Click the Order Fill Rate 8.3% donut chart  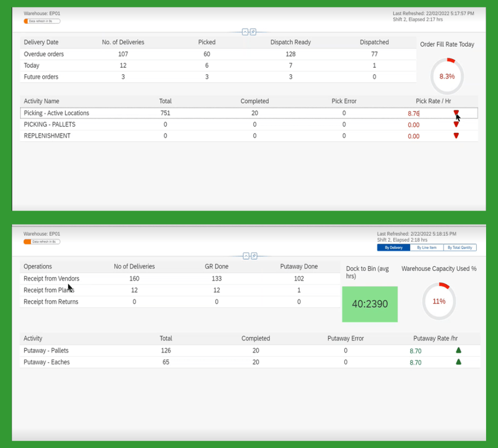pyautogui.click(x=447, y=77)
